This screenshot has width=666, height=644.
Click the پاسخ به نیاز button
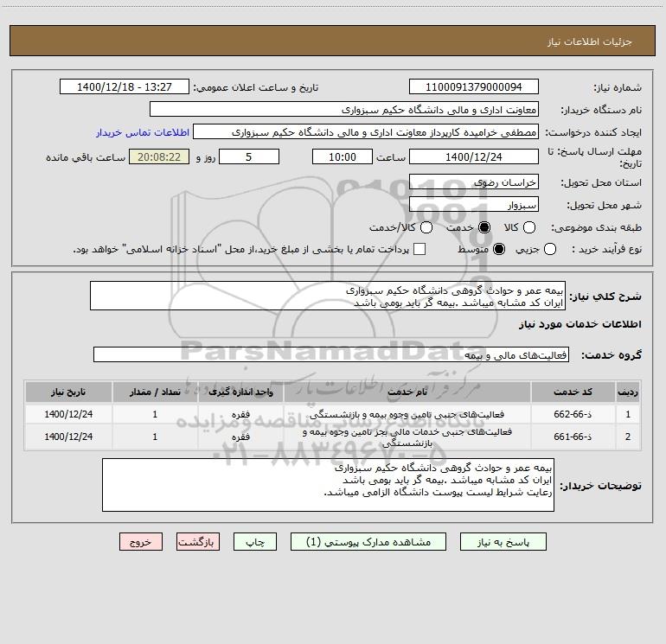click(503, 542)
